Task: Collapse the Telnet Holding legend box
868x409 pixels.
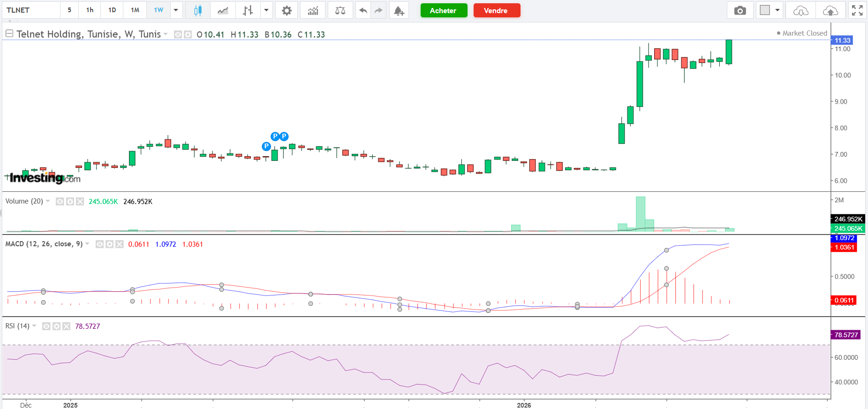Action: click(9, 34)
